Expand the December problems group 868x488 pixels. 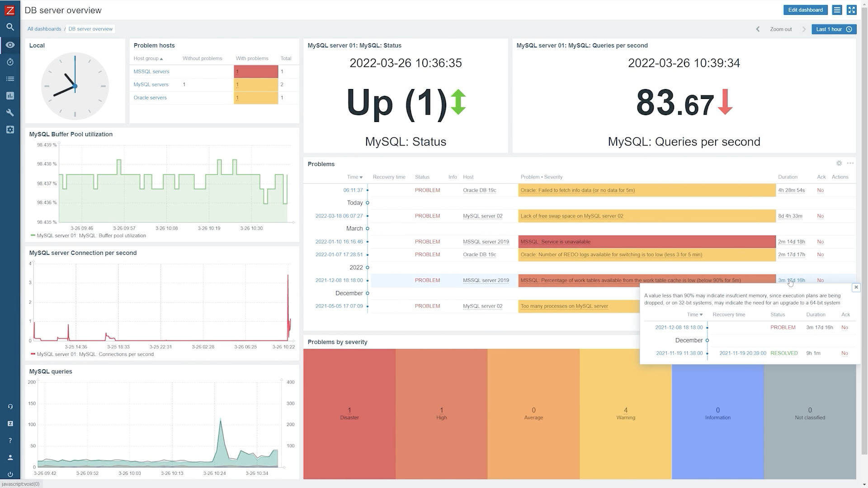367,292
